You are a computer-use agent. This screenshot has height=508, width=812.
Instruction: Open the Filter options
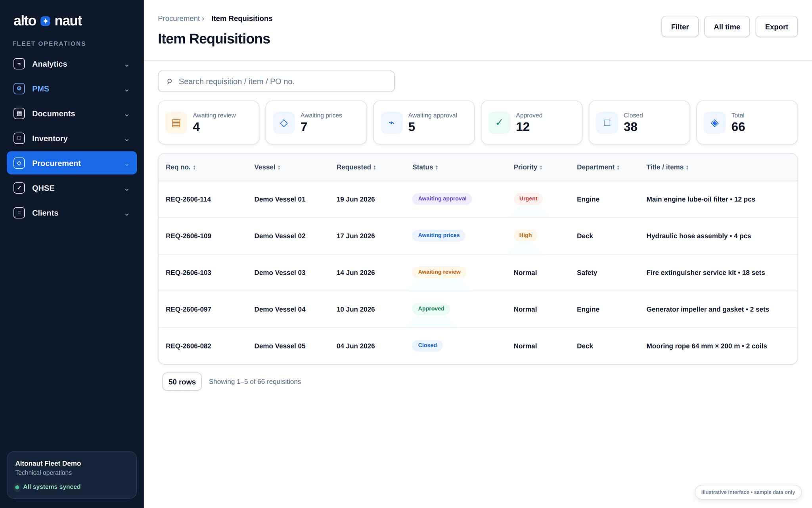point(680,27)
